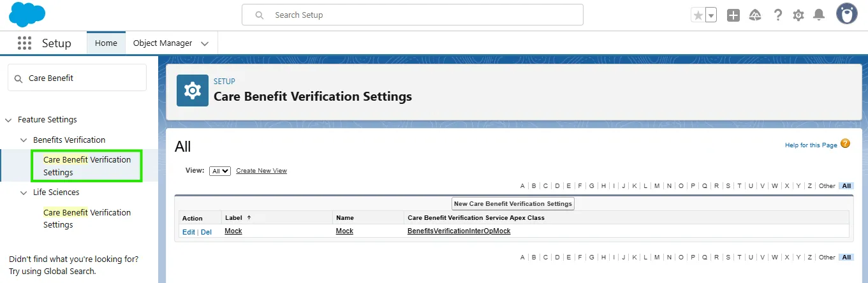The height and width of the screenshot is (283, 868).
Task: Open the Setup gear icon menu
Action: [798, 15]
